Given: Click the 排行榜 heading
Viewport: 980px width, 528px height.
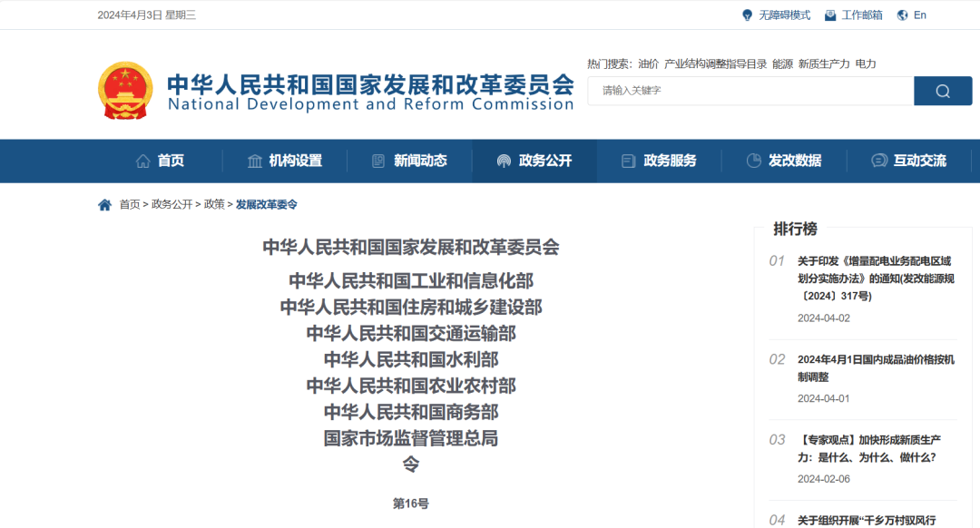Looking at the screenshot, I should click(x=795, y=229).
